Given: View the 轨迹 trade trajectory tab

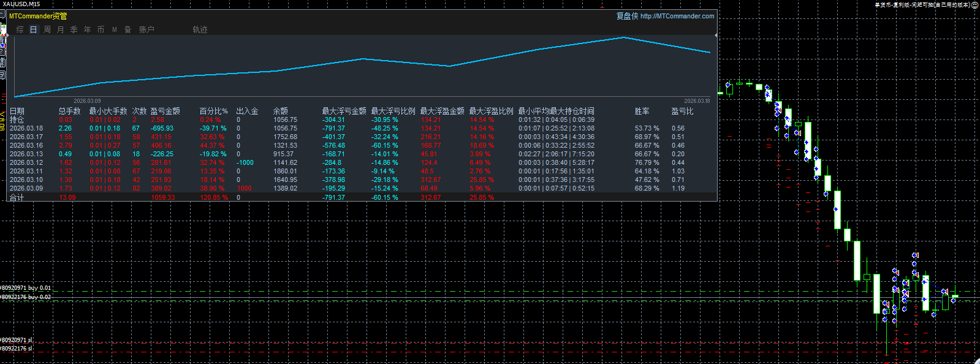Looking at the screenshot, I should click(200, 29).
